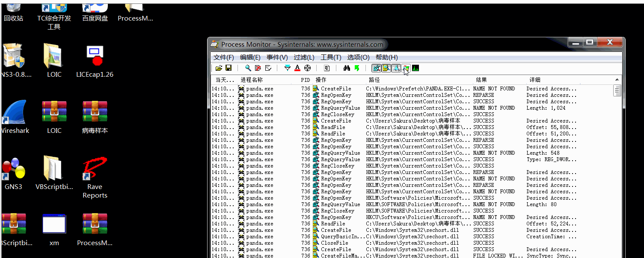Toggle Show File System Activity button
644x258 pixels.
coord(386,68)
